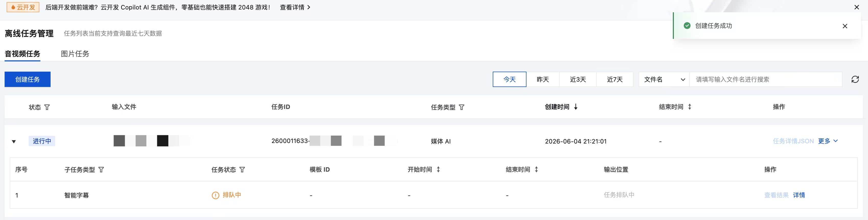The height and width of the screenshot is (220, 868).
Task: Sort by 创建时间 using the arrow icon
Action: (576, 107)
